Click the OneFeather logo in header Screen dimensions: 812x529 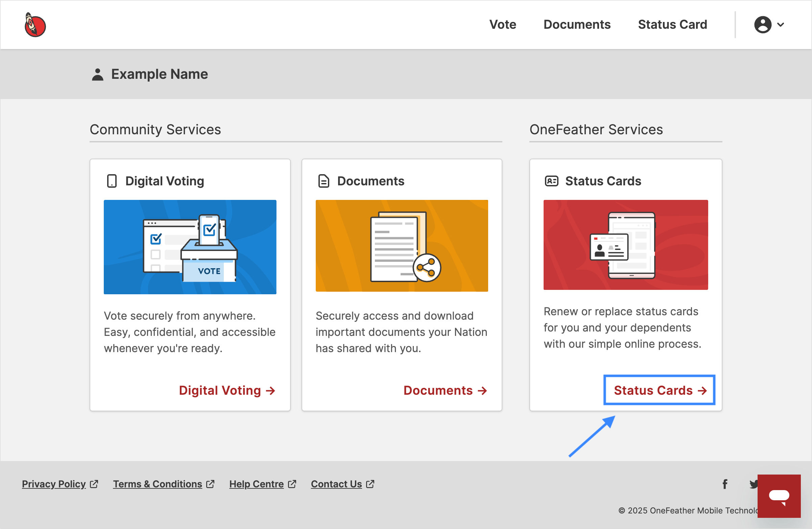(35, 25)
